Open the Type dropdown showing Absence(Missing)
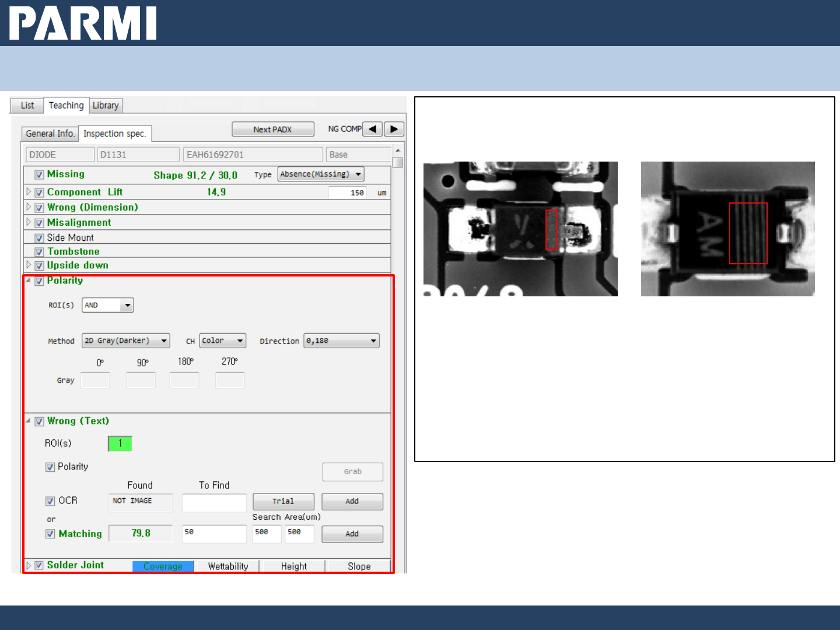This screenshot has width=840, height=630. (321, 174)
